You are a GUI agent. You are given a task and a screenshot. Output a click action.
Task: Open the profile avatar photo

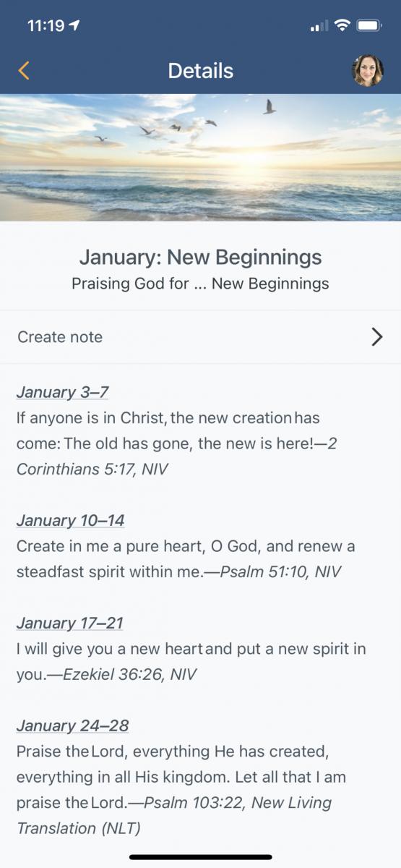367,71
